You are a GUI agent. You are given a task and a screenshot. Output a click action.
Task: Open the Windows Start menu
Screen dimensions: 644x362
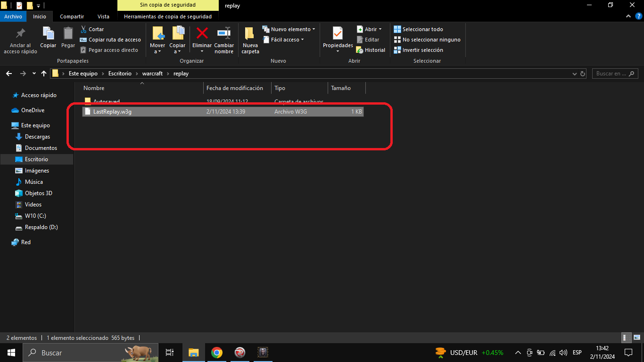[11, 353]
